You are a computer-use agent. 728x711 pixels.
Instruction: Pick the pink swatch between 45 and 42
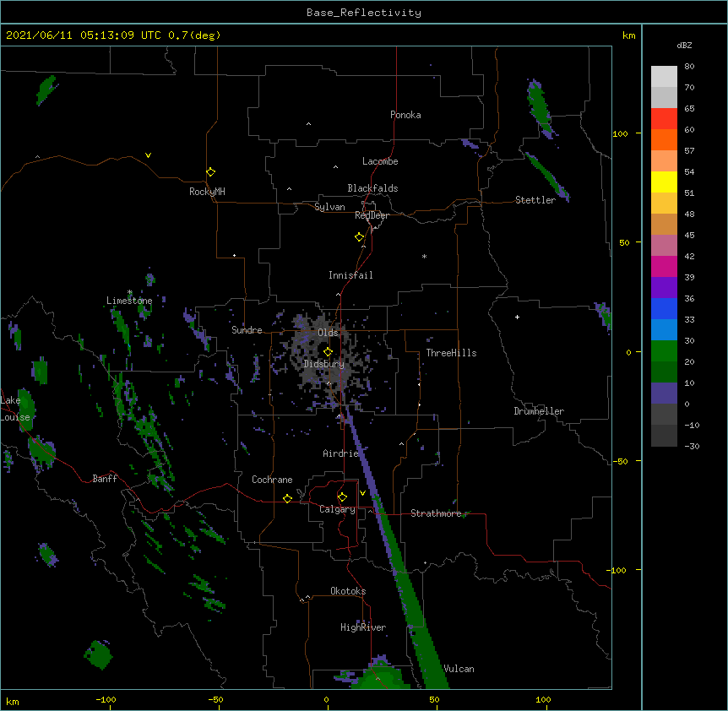[x=664, y=246]
